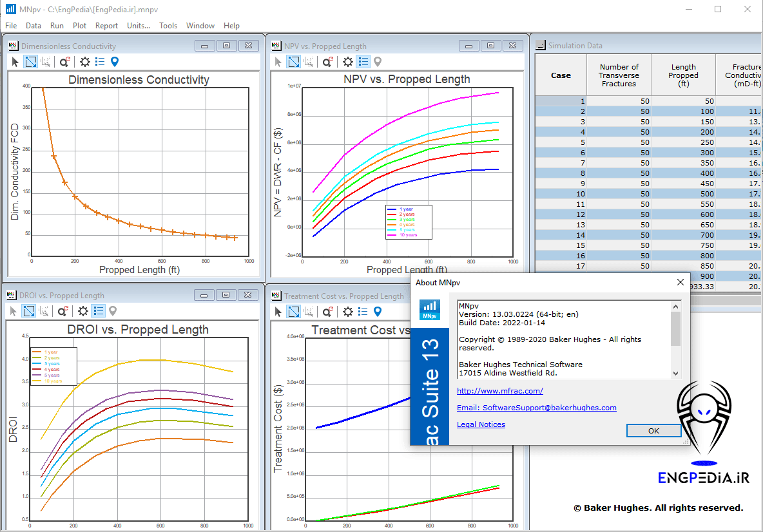Minimize the NPV vs. Propped Length child window
This screenshot has height=532, width=763.
468,46
